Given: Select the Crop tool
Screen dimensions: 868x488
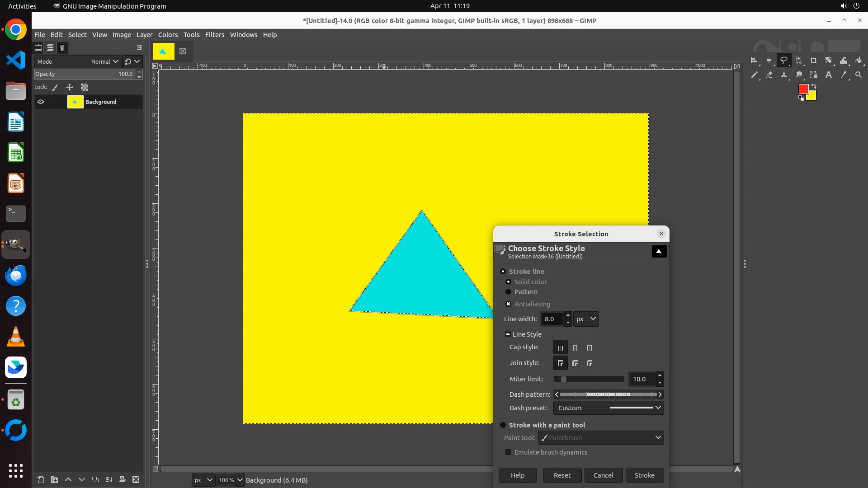Looking at the screenshot, I should (814, 61).
